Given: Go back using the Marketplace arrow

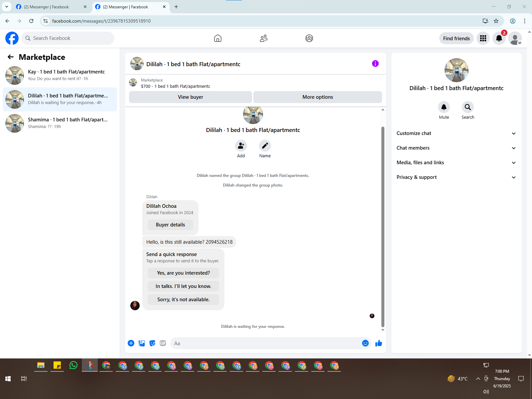Looking at the screenshot, I should 11,57.
